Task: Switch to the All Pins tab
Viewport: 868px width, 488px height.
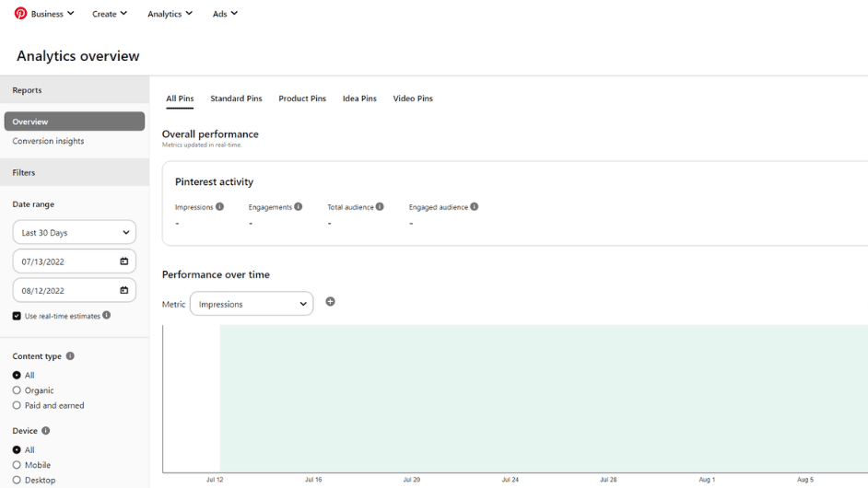Action: (180, 99)
